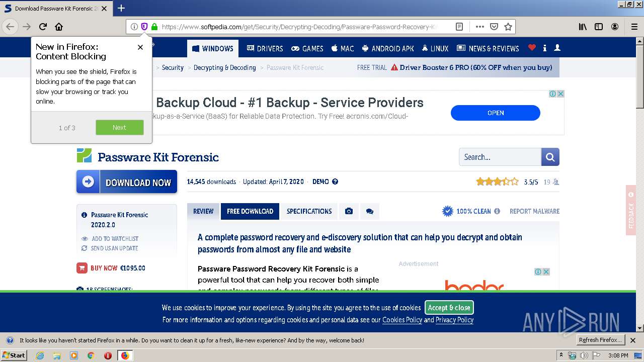Open the Firefox home page
Image resolution: width=644 pixels, height=362 pixels.
59,27
